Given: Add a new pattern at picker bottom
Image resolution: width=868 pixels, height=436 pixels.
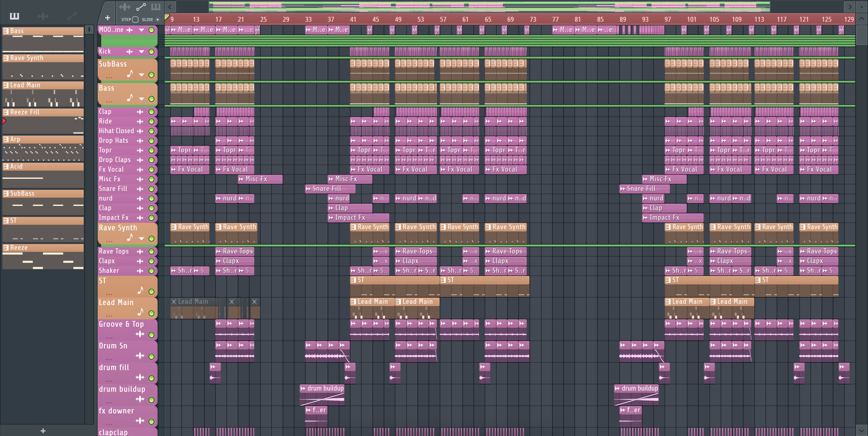Looking at the screenshot, I should (x=43, y=431).
